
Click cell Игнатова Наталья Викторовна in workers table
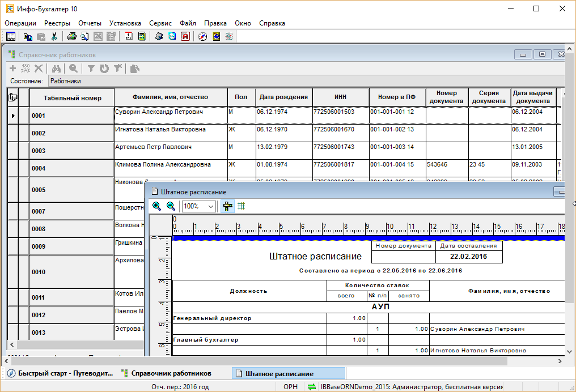pos(171,133)
